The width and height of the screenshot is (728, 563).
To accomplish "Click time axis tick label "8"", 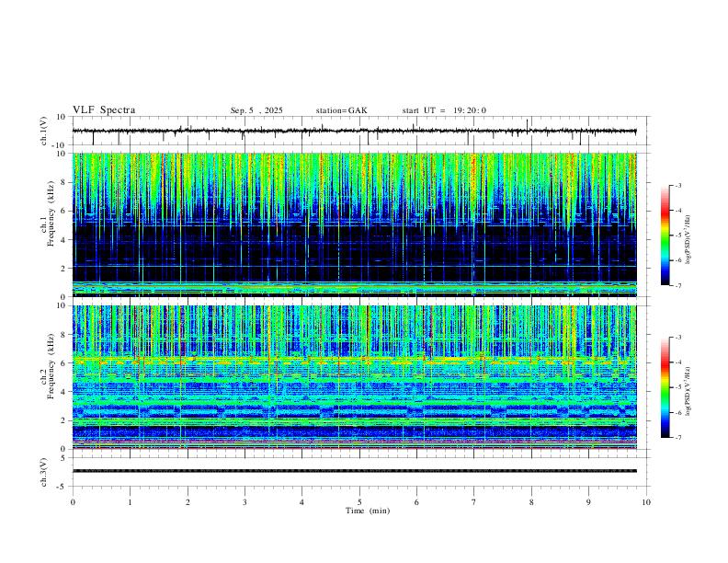I will pos(531,502).
